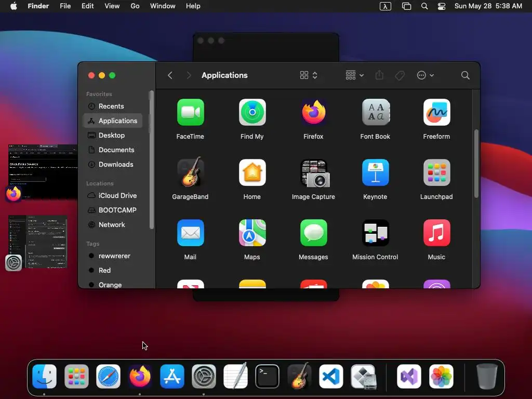Open Photos from the Dock
The height and width of the screenshot is (399, 532).
[x=441, y=376]
